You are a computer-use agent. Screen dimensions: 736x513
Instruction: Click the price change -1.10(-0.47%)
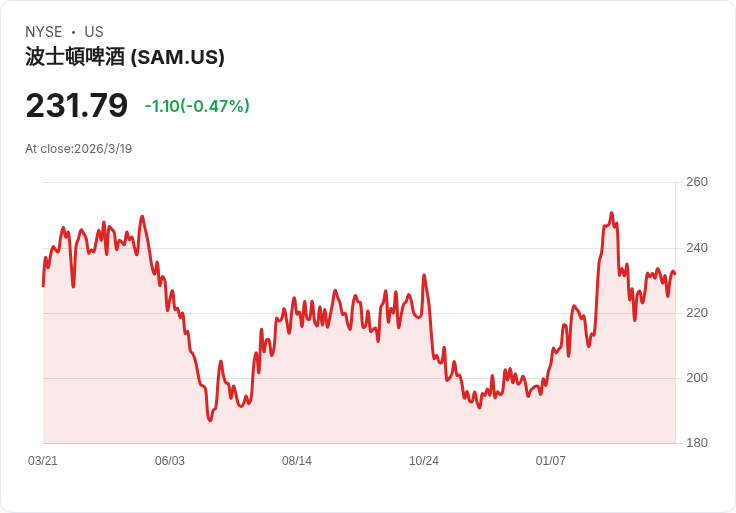click(197, 106)
